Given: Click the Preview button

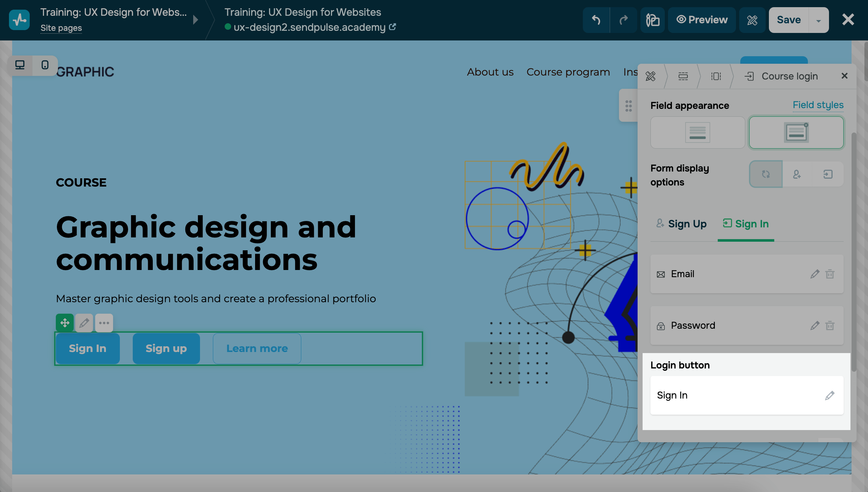Looking at the screenshot, I should (702, 20).
